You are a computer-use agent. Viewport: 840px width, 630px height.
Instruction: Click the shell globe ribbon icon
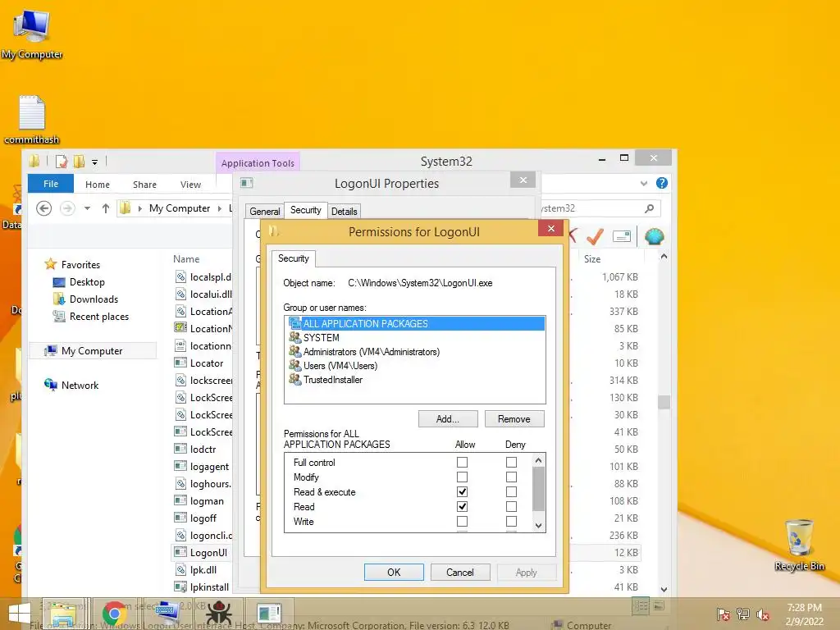[654, 236]
